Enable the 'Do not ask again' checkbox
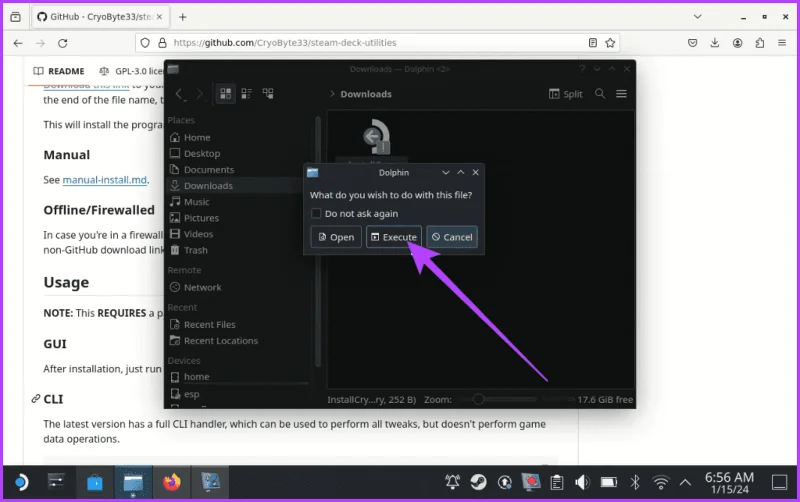 click(316, 213)
